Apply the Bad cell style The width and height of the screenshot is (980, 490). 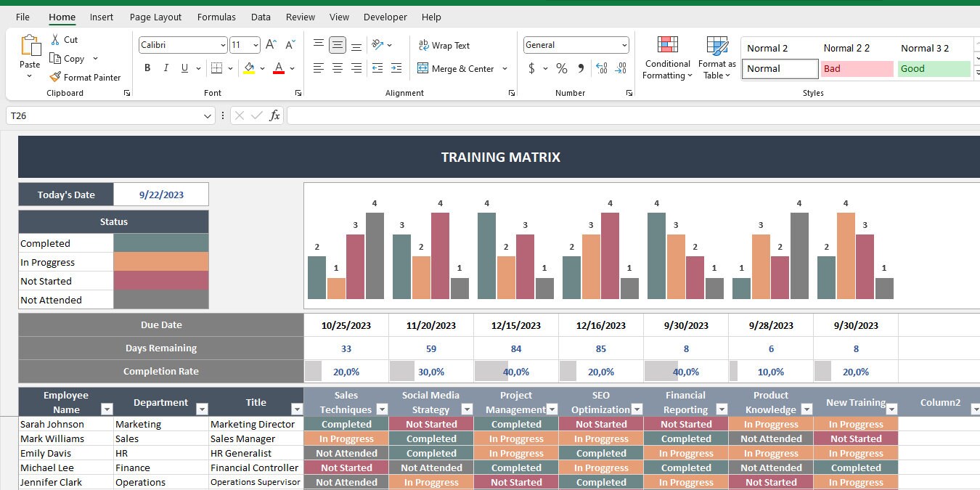tap(857, 69)
